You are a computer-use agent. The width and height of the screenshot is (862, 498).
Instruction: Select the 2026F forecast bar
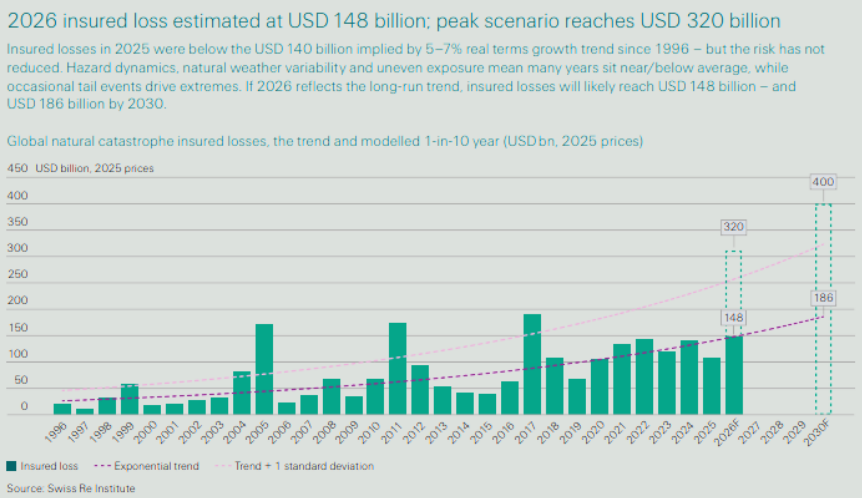click(x=734, y=375)
